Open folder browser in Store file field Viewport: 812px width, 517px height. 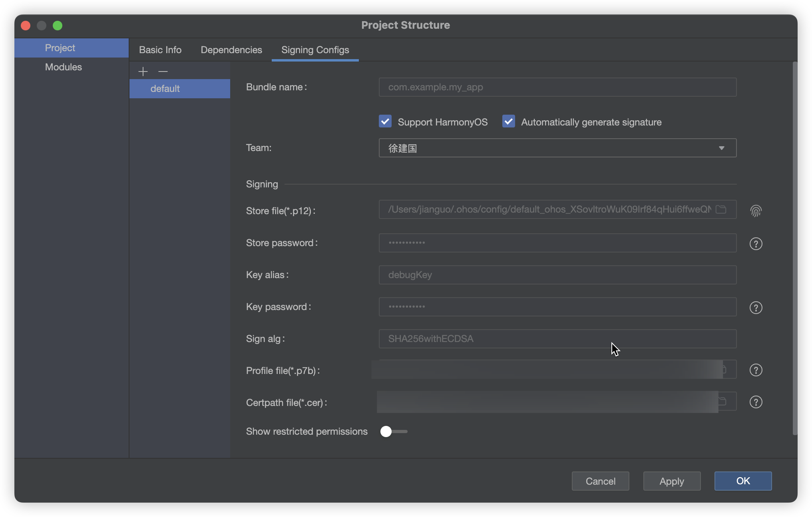[721, 209]
